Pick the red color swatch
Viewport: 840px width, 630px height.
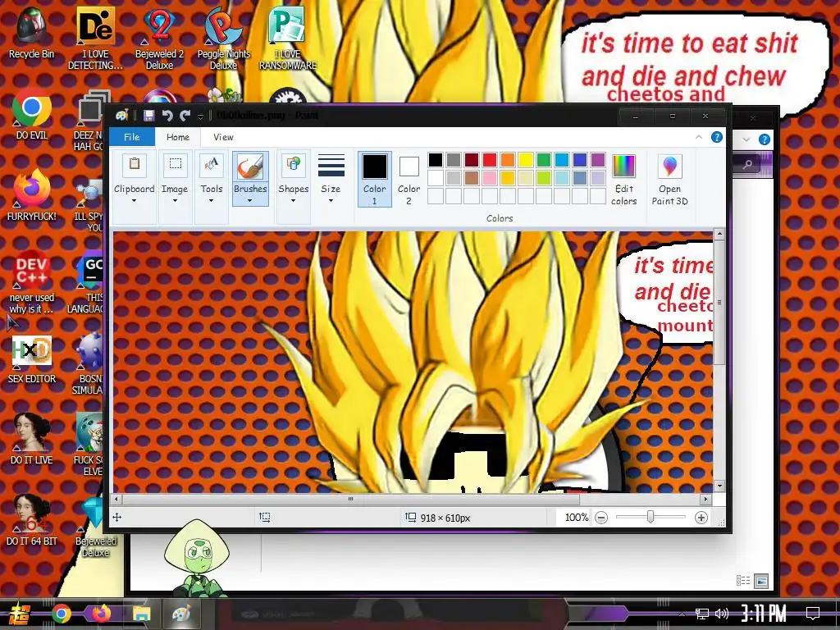490,160
